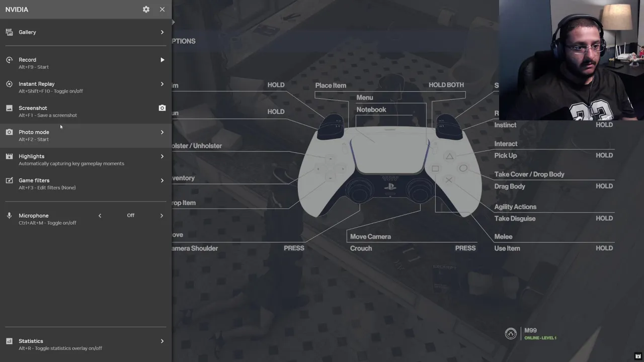Click the Screenshot image icon
Viewport: 644px width, 362px height.
pyautogui.click(x=9, y=108)
